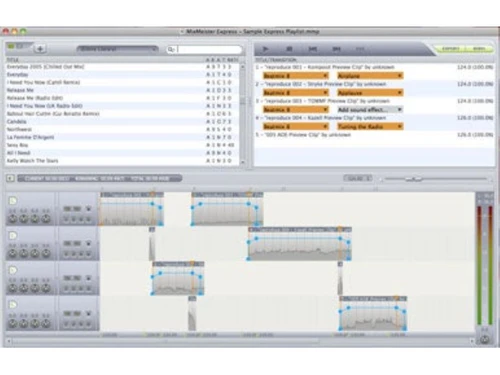Select playlist entry 2 Stryke Preview Clip
This screenshot has width=500, height=375.
[374, 84]
